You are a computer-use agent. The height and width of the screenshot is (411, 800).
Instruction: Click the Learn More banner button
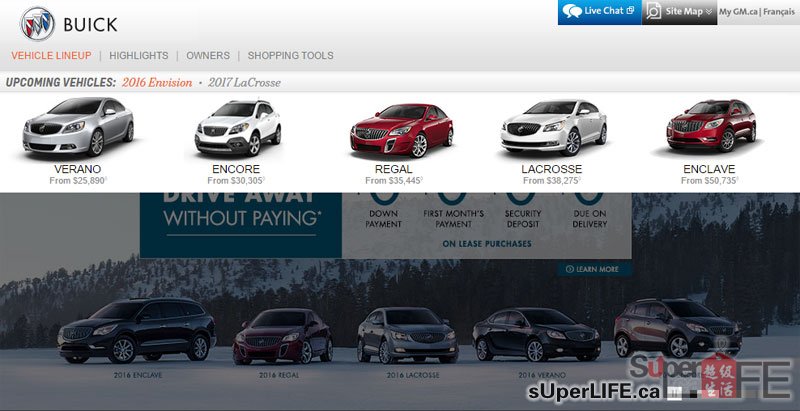(x=594, y=269)
